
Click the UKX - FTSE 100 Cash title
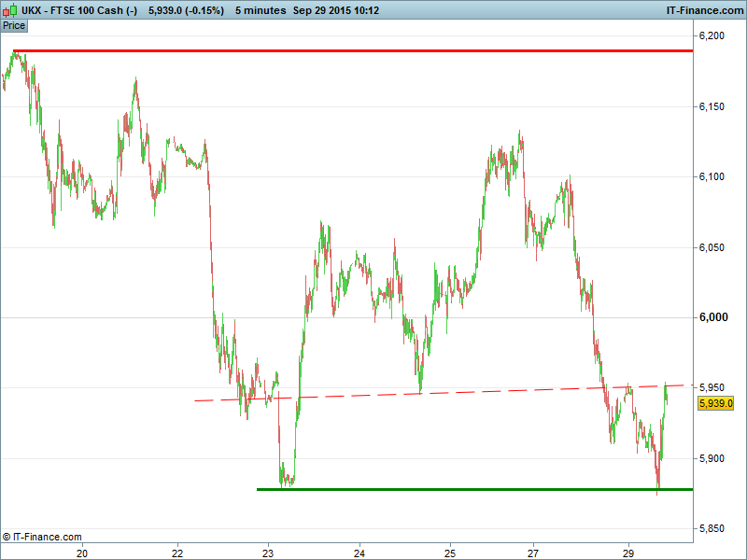(x=79, y=10)
